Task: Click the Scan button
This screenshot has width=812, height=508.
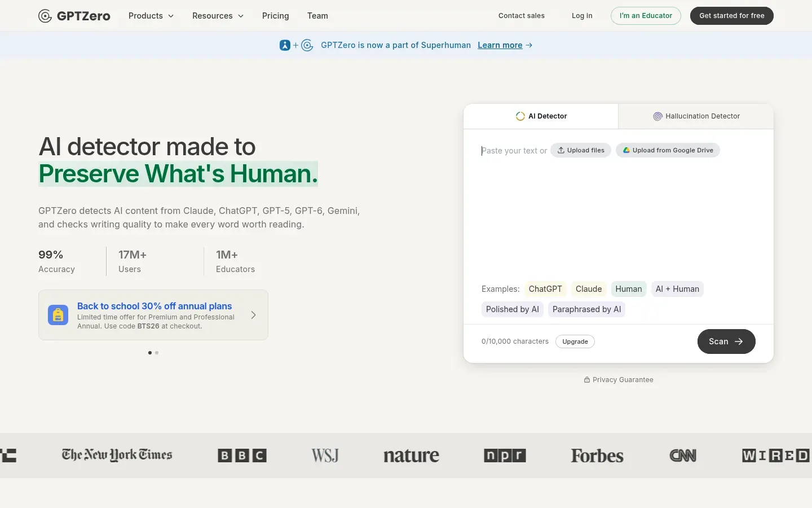Action: click(726, 341)
